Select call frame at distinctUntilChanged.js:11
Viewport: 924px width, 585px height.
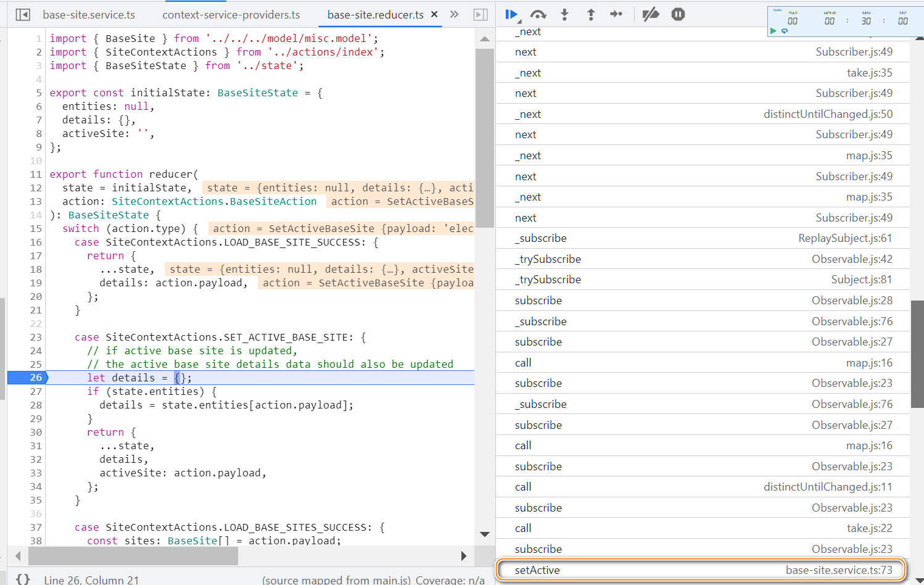point(703,487)
